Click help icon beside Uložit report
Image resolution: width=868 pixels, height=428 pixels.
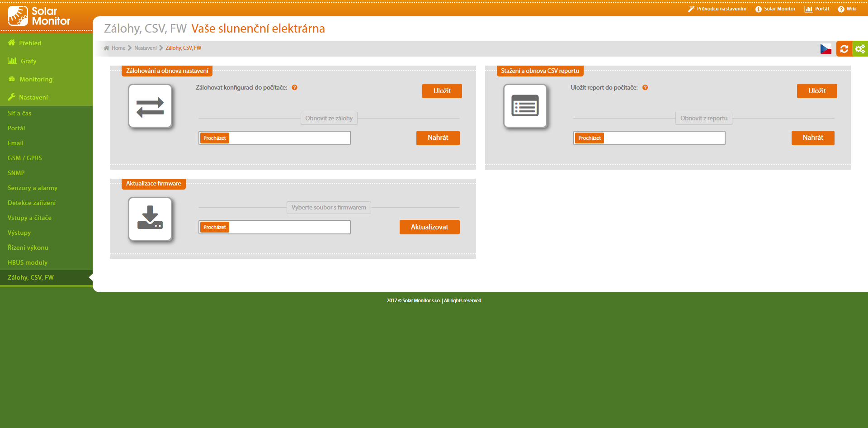click(645, 88)
